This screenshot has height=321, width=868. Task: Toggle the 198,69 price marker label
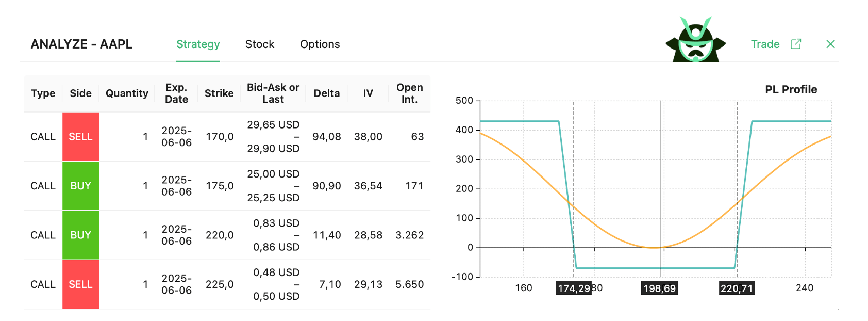coord(660,288)
